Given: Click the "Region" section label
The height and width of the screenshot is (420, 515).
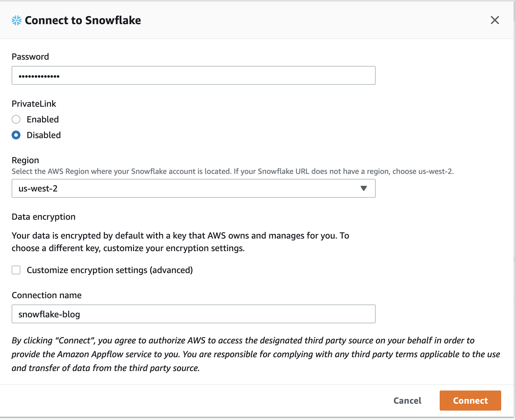Looking at the screenshot, I should click(x=25, y=160).
